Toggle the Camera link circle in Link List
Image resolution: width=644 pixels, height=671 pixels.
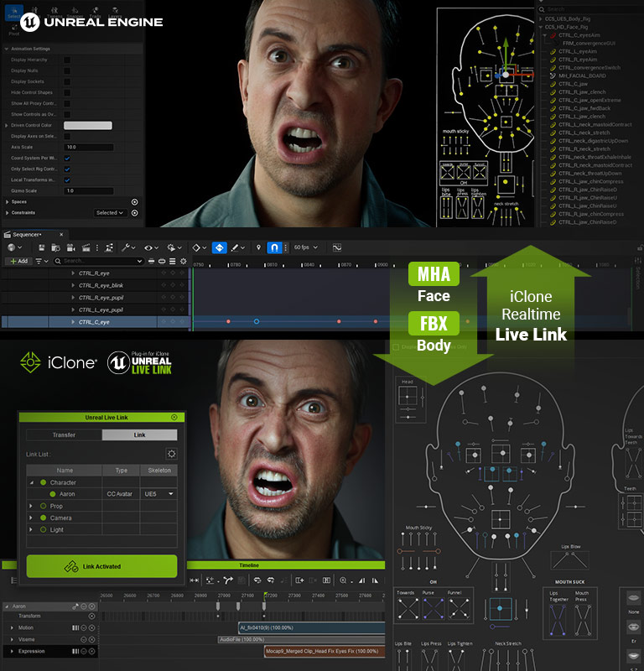[x=44, y=518]
